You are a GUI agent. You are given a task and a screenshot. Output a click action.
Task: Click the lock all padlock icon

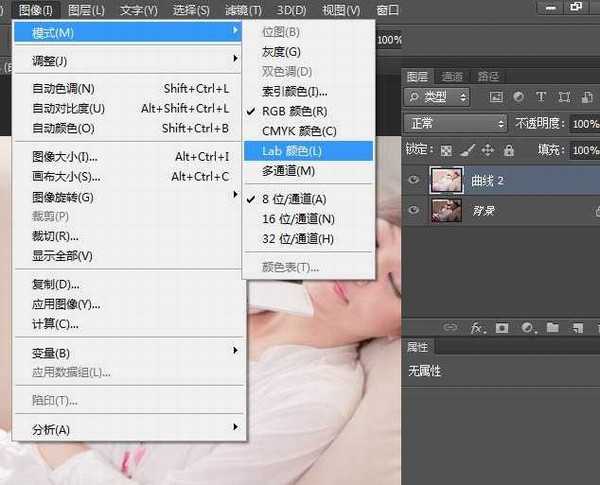pyautogui.click(x=509, y=150)
